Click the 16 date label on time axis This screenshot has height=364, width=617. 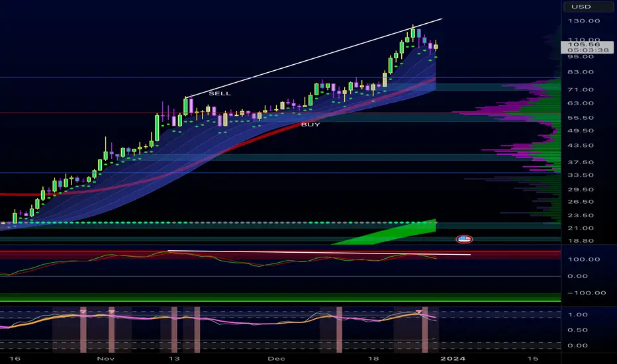(15, 359)
